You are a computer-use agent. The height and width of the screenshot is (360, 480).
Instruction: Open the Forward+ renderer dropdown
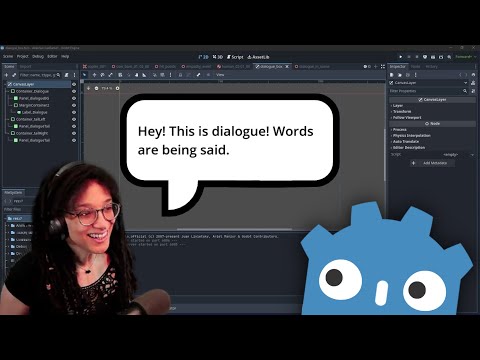[x=466, y=57]
